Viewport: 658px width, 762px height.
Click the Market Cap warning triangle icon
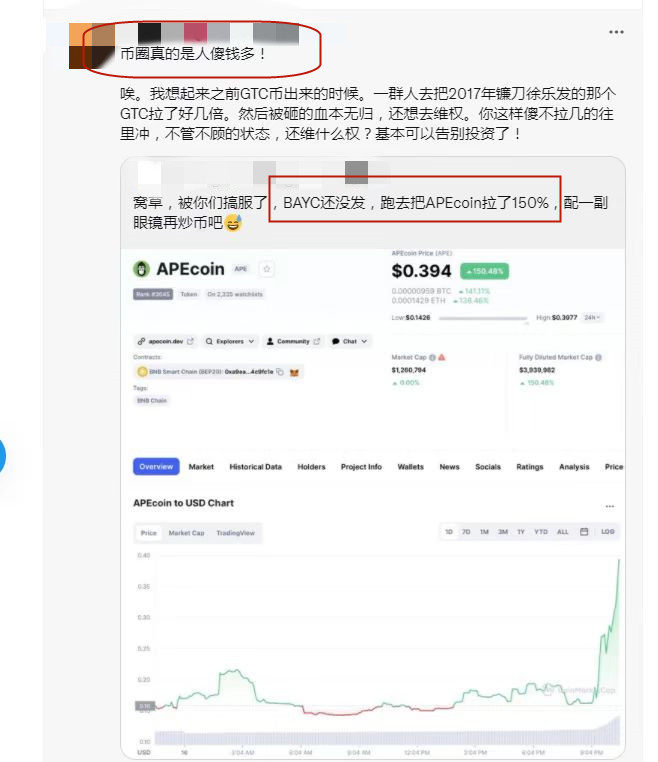pyautogui.click(x=442, y=357)
